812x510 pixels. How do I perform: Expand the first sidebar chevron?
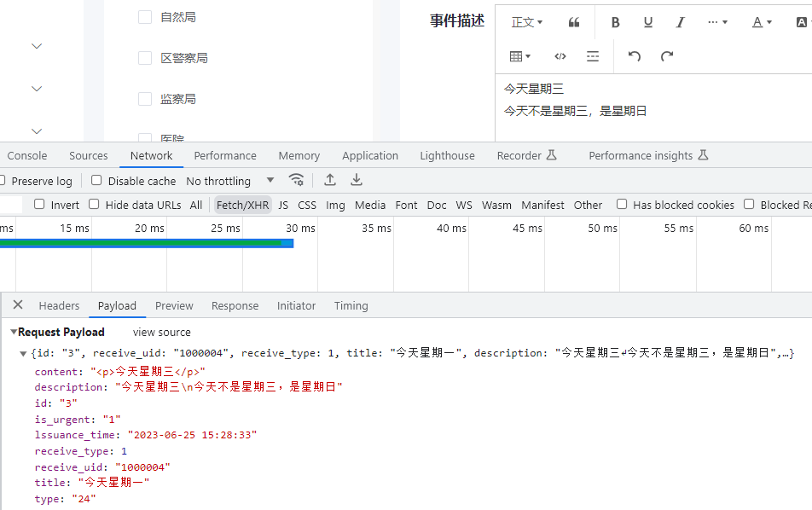37,46
